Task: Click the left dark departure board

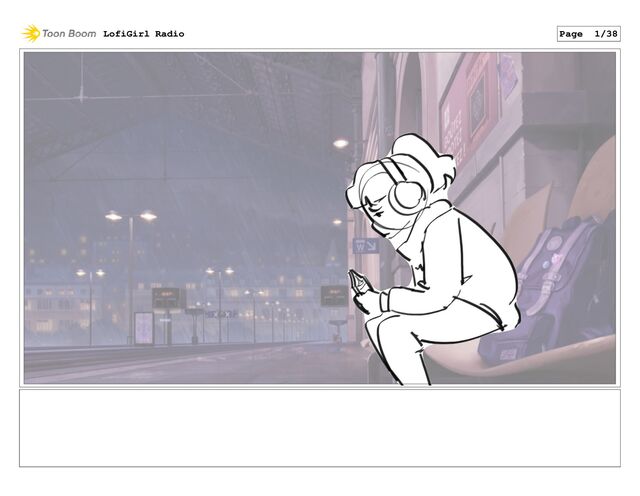Action: 166,298
